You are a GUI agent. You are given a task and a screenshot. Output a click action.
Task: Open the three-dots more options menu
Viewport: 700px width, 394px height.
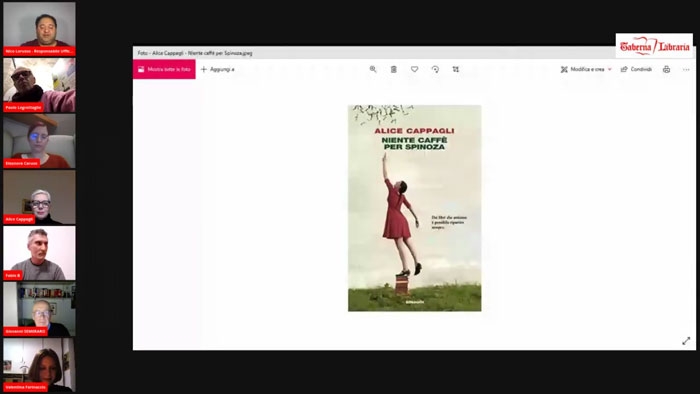pyautogui.click(x=686, y=70)
